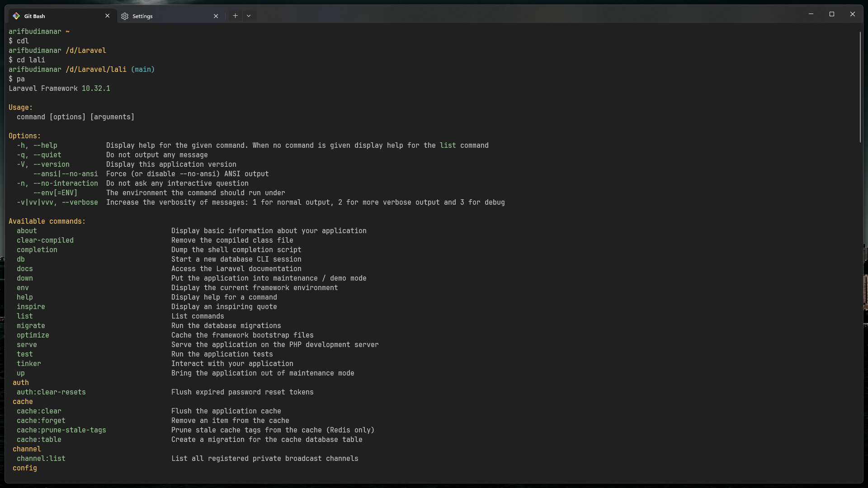This screenshot has height=488, width=868.
Task: Click the Settings tab label
Action: pyautogui.click(x=142, y=16)
